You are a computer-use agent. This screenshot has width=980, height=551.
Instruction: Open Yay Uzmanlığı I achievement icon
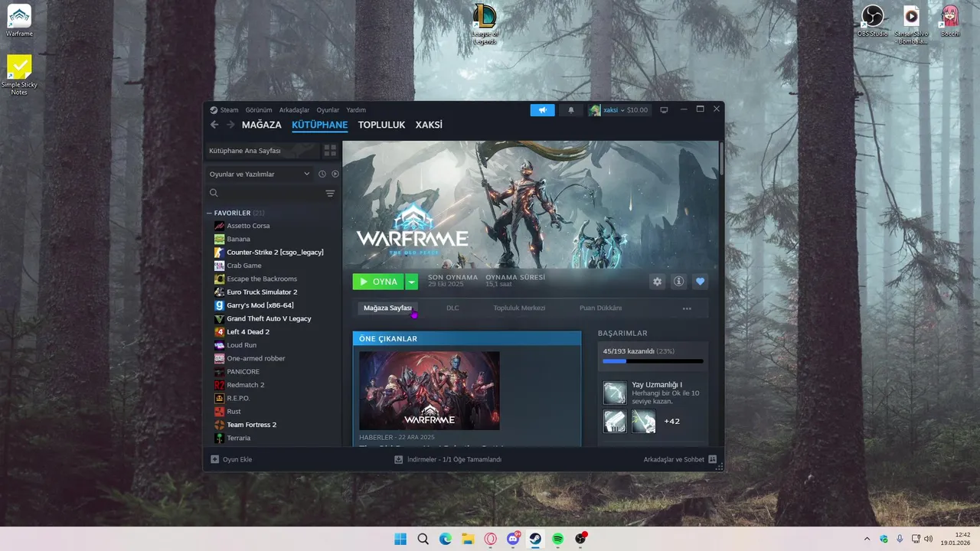coord(615,393)
